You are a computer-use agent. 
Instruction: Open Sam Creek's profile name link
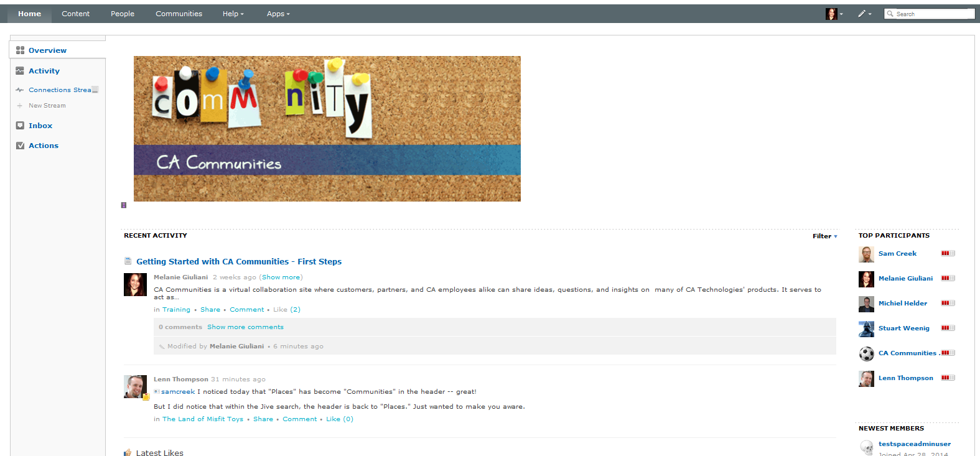pos(897,254)
